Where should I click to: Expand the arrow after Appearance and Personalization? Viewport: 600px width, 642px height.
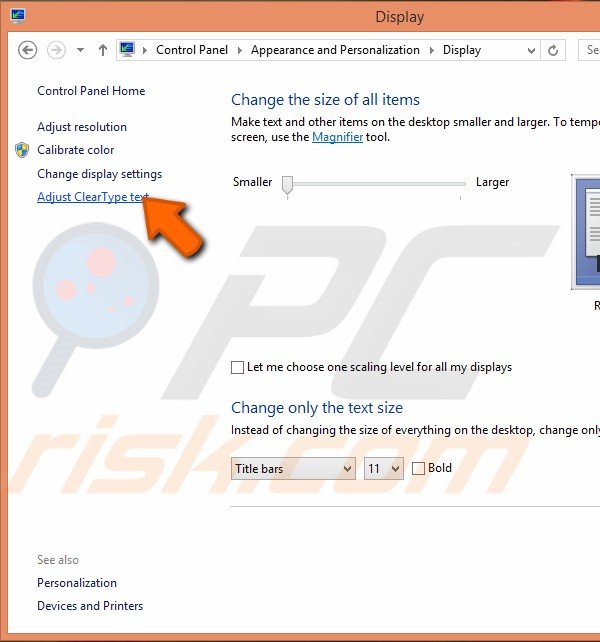click(431, 50)
